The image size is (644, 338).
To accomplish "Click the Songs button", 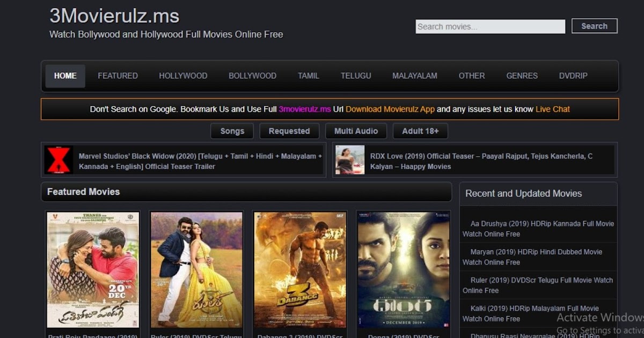I will click(x=232, y=131).
